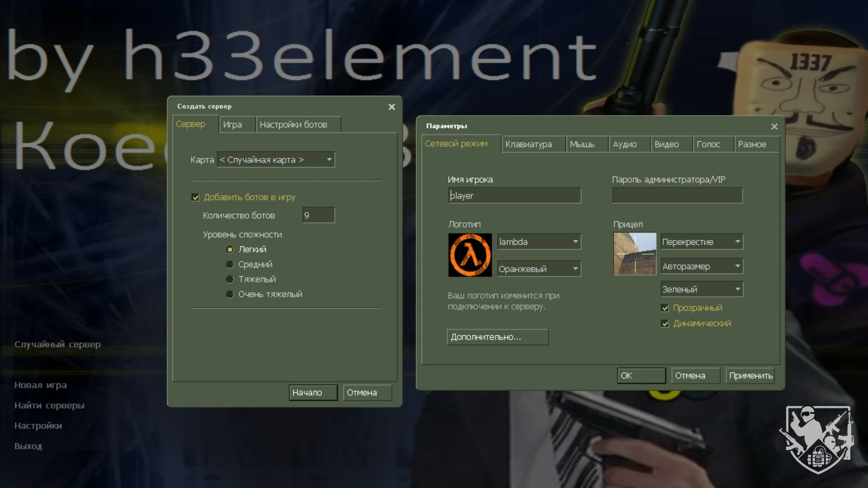This screenshot has width=868, height=488.
Task: Toggle Добавить ботов в игру checkbox
Action: pyautogui.click(x=195, y=197)
